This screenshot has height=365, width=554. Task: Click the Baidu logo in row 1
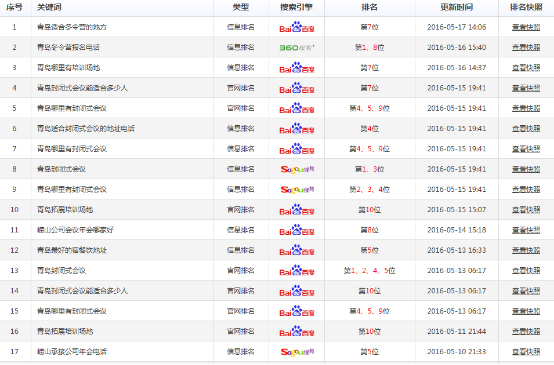(x=296, y=27)
